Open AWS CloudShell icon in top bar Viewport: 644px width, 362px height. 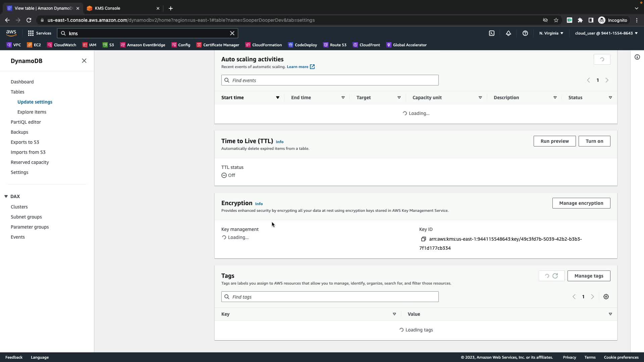[x=492, y=33]
